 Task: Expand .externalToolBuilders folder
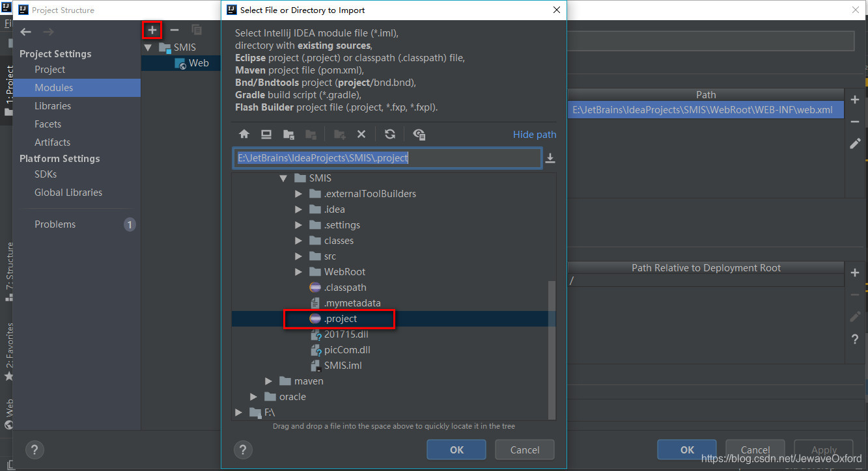tap(298, 194)
